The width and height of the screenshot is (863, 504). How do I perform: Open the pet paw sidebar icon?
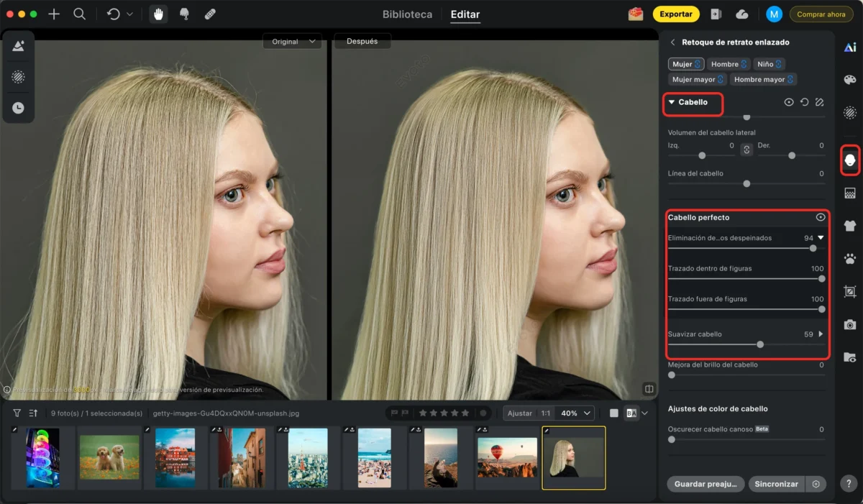[849, 258]
